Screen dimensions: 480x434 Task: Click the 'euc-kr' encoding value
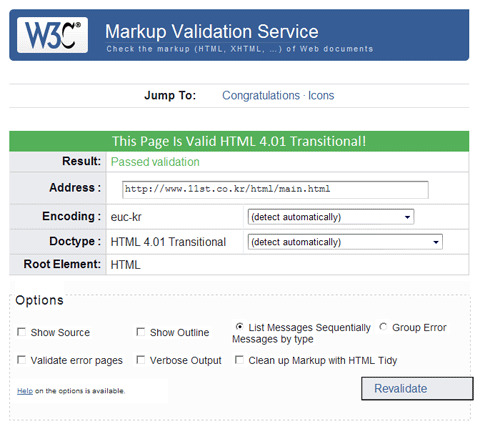(126, 217)
